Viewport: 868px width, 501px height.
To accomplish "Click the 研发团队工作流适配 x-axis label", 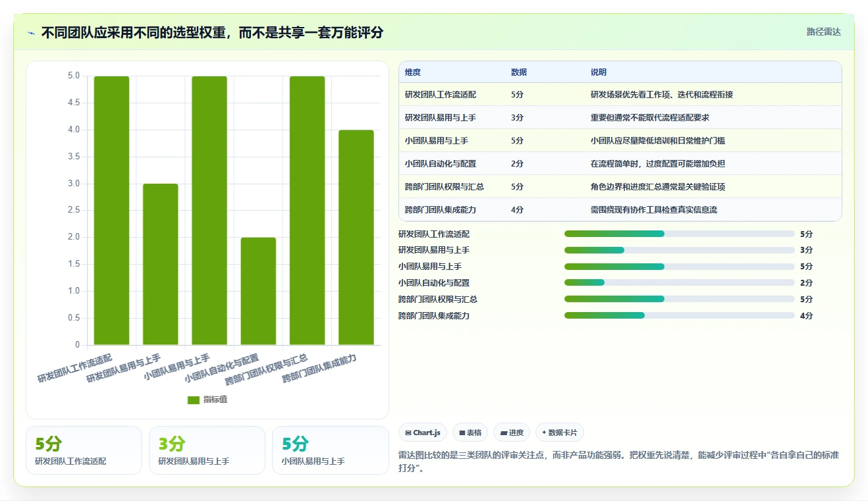I will click(75, 369).
